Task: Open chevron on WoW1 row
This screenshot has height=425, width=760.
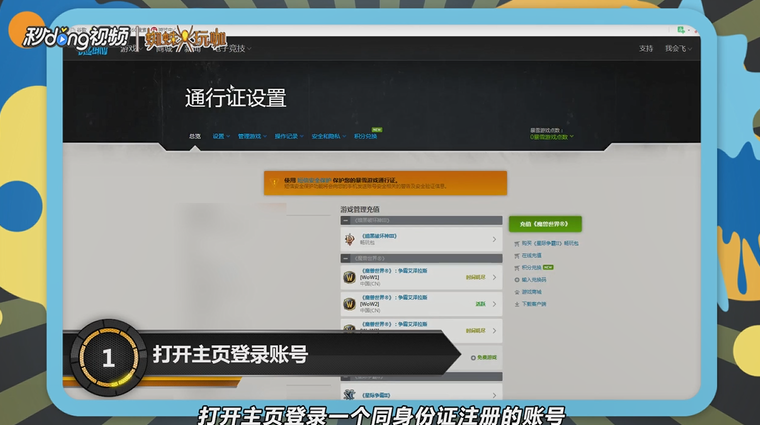Action: 494,277
